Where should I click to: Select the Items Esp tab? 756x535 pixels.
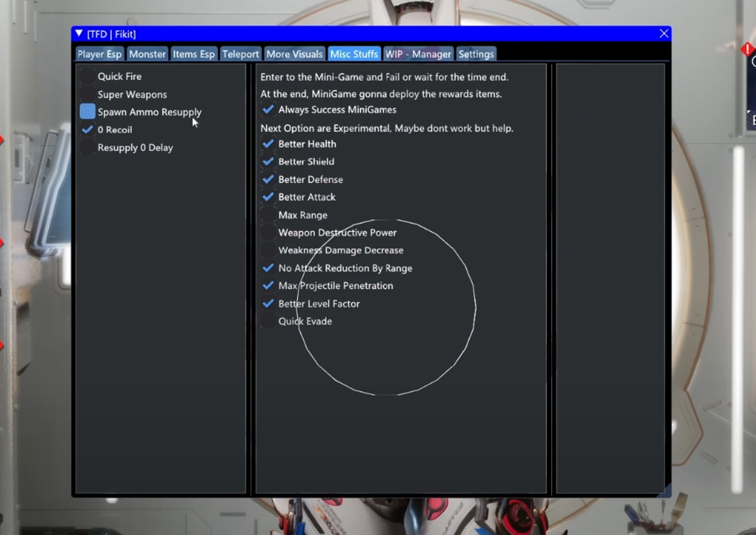point(193,54)
